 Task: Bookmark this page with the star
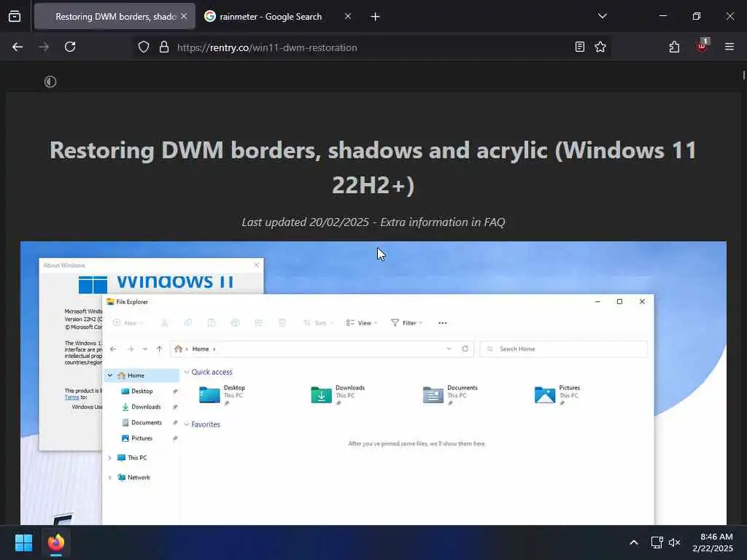[600, 47]
